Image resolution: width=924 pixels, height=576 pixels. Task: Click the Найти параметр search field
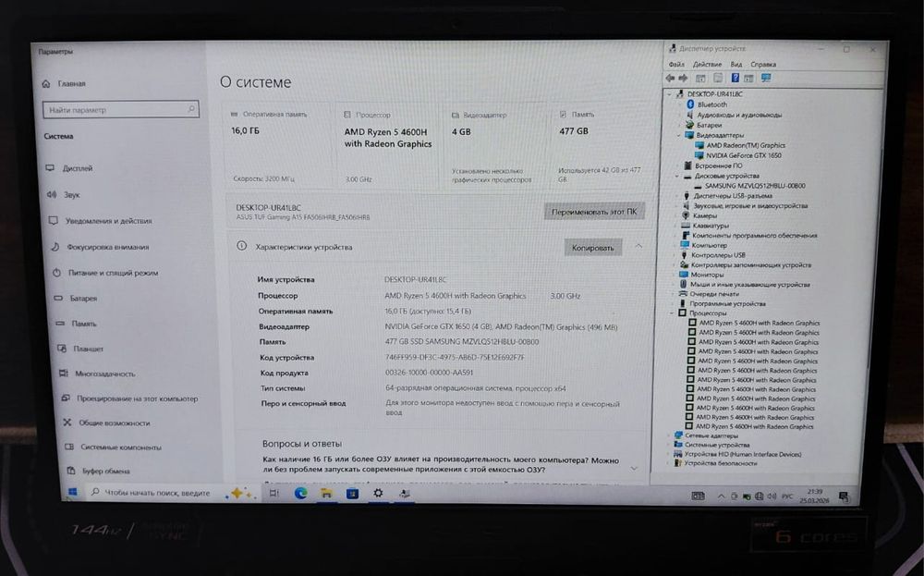pyautogui.click(x=121, y=110)
